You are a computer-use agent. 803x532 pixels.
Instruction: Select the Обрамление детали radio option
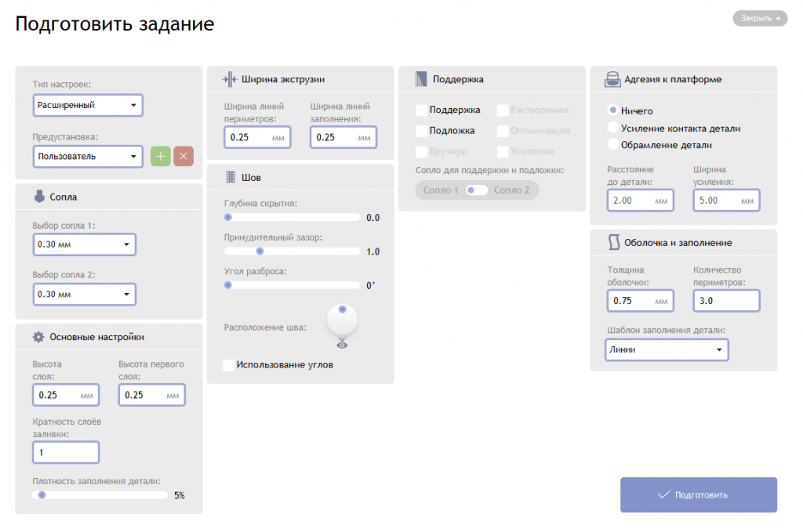click(613, 144)
